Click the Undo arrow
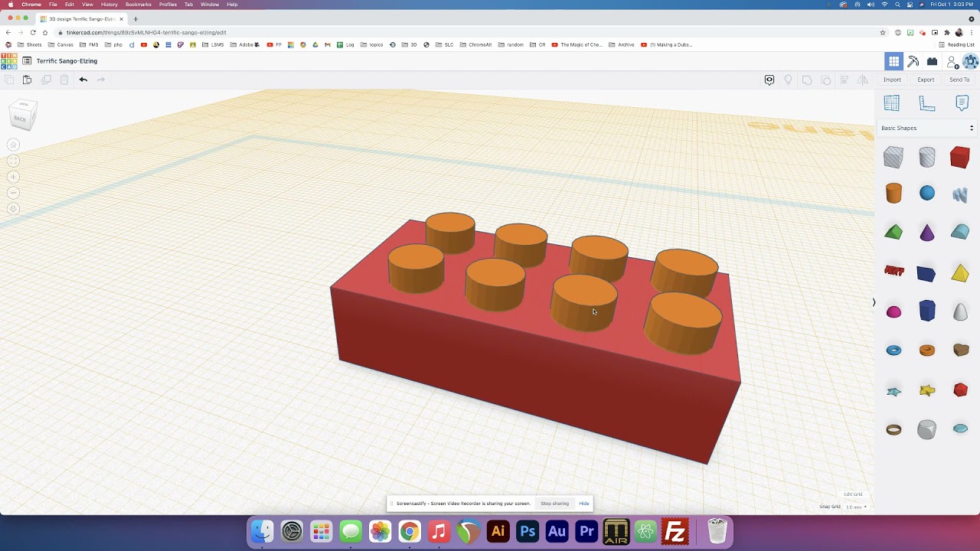The width and height of the screenshot is (980, 551). [83, 80]
